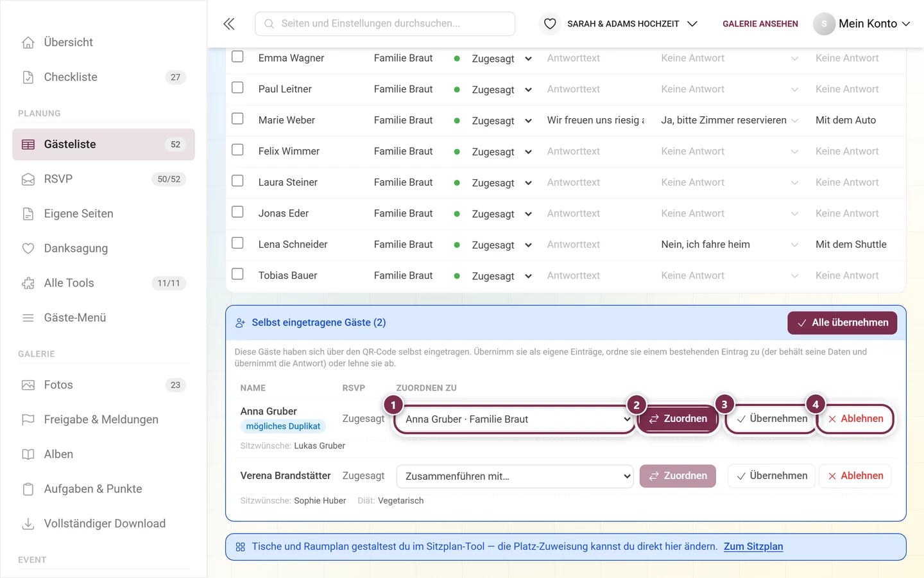Click the Zuordnen button for Verena Brandstätter
The image size is (924, 578).
tap(678, 476)
